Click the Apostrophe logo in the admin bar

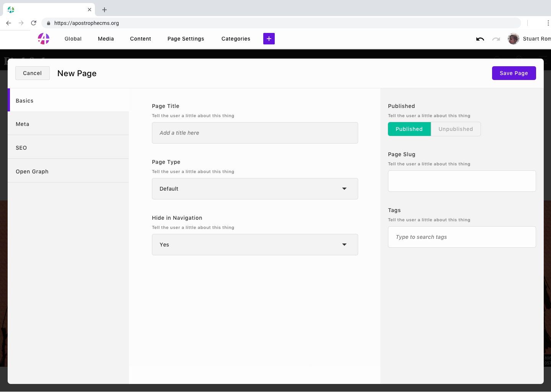coord(43,38)
